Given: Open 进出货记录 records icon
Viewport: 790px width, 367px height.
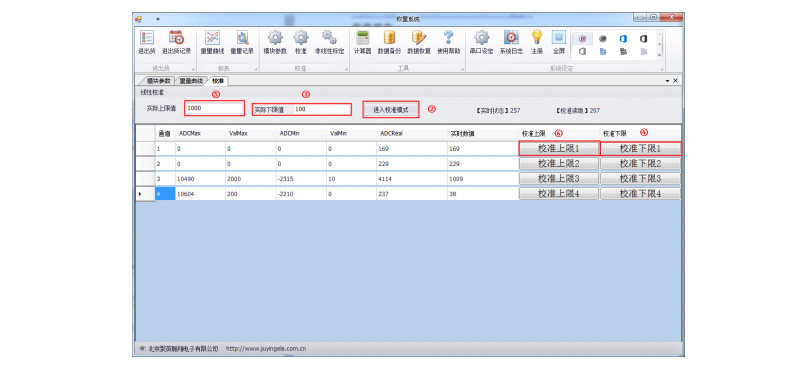Looking at the screenshot, I should click(x=176, y=42).
